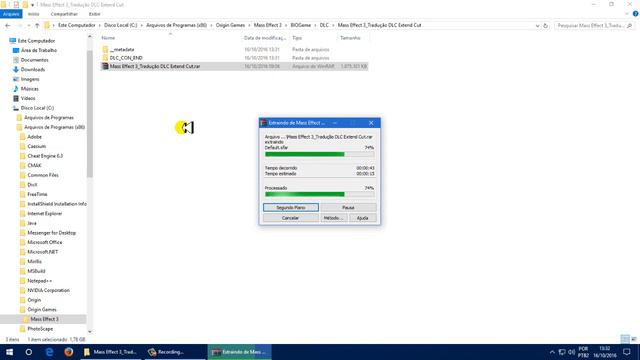Refresh the current folder view
This screenshot has height=360, width=640.
click(545, 25)
